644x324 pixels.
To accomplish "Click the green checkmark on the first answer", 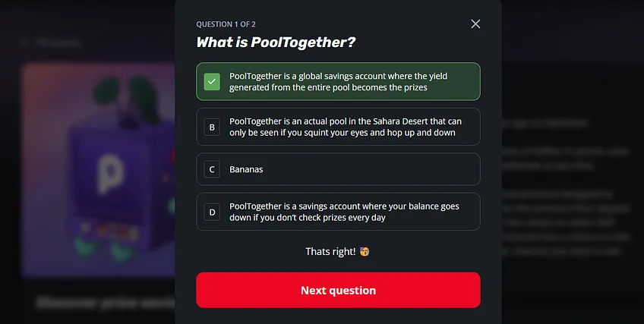I will point(212,82).
